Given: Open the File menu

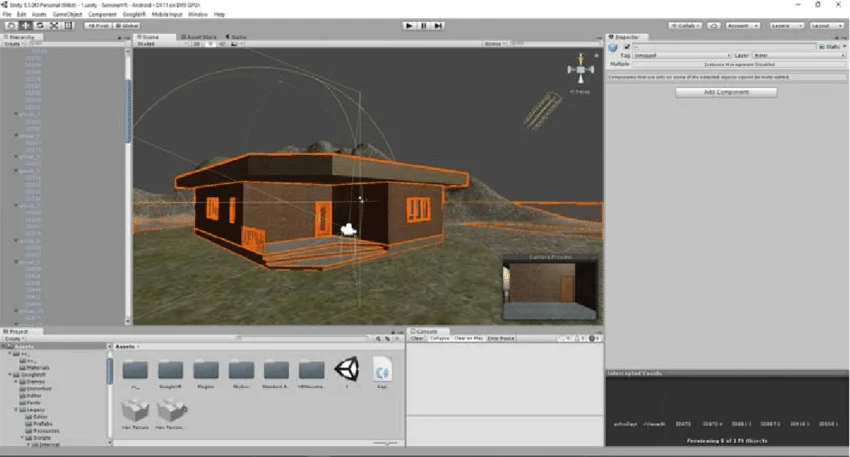Looking at the screenshot, I should click(7, 14).
